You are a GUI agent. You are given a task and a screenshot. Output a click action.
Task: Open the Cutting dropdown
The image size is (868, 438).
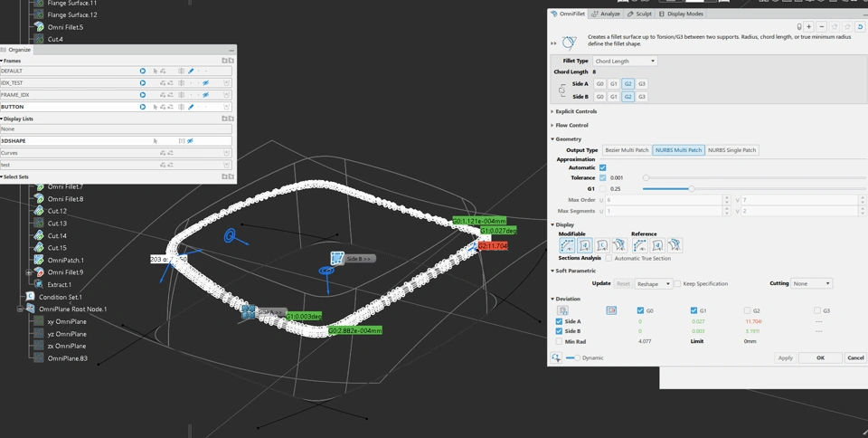[812, 283]
